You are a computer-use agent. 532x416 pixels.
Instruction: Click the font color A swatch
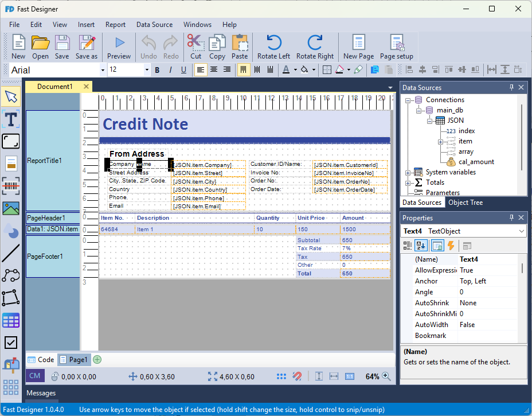coord(286,70)
